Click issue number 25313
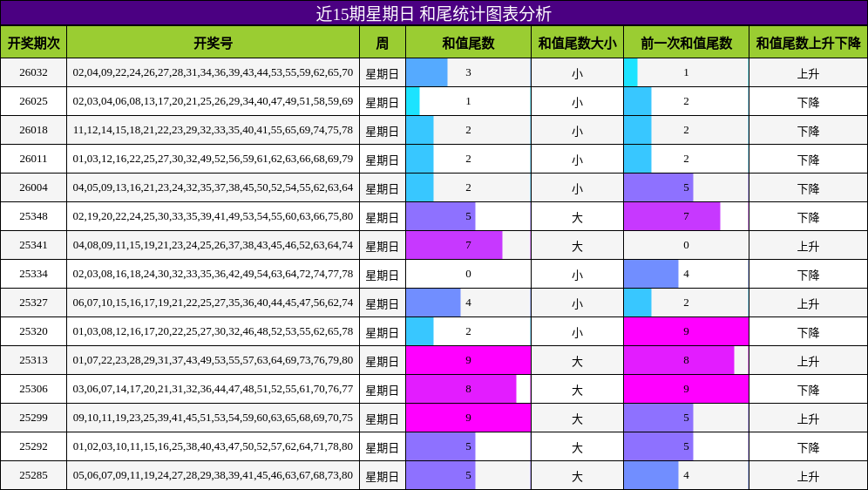This screenshot has height=490, width=868. click(33, 360)
